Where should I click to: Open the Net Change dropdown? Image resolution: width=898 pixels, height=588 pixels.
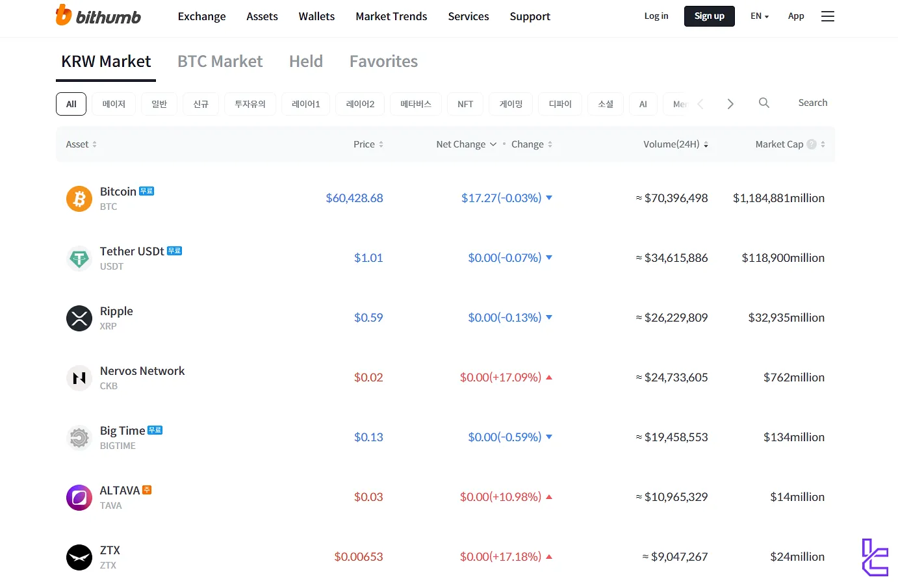467,144
